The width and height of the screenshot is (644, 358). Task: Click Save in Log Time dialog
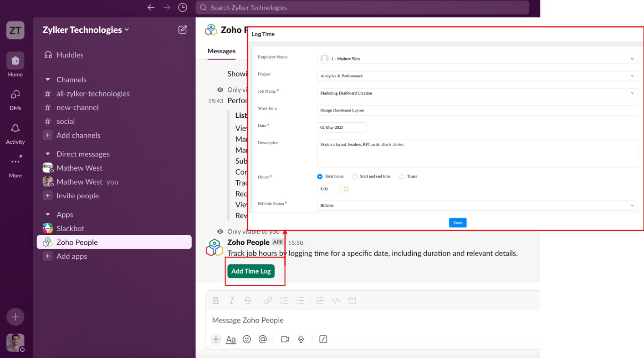coord(458,223)
